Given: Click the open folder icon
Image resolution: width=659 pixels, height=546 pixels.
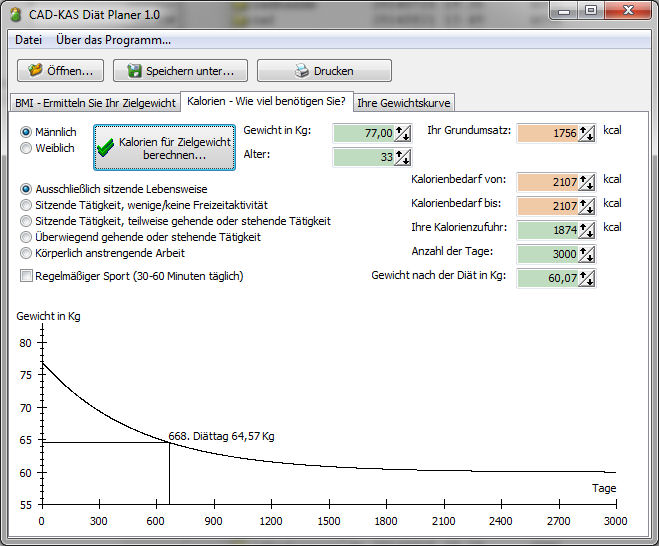Looking at the screenshot, I should coord(36,71).
